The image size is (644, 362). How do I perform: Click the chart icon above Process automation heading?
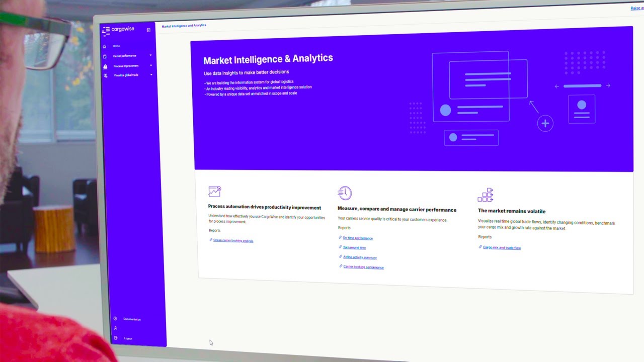pos(215,191)
